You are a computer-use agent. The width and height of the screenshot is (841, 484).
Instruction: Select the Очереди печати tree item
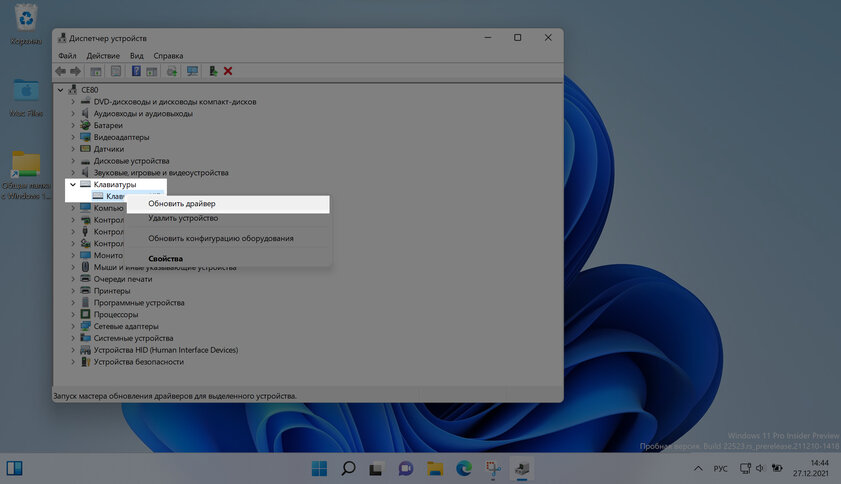(123, 279)
